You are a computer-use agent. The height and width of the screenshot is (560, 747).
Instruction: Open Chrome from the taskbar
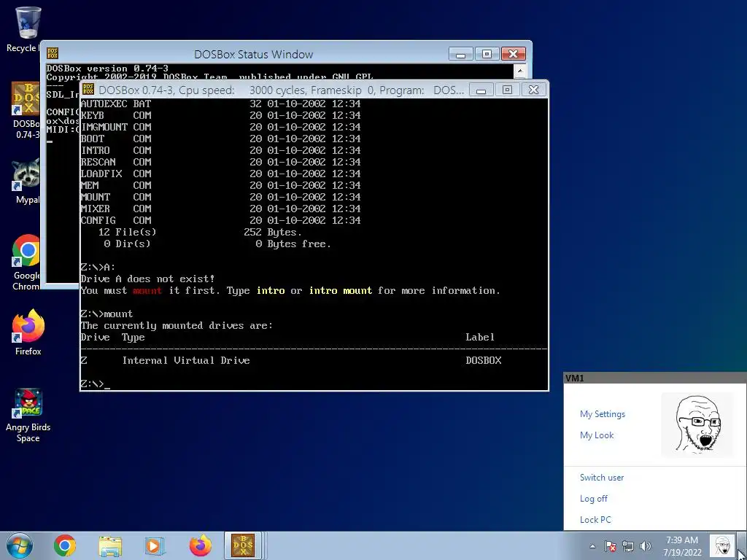65,545
